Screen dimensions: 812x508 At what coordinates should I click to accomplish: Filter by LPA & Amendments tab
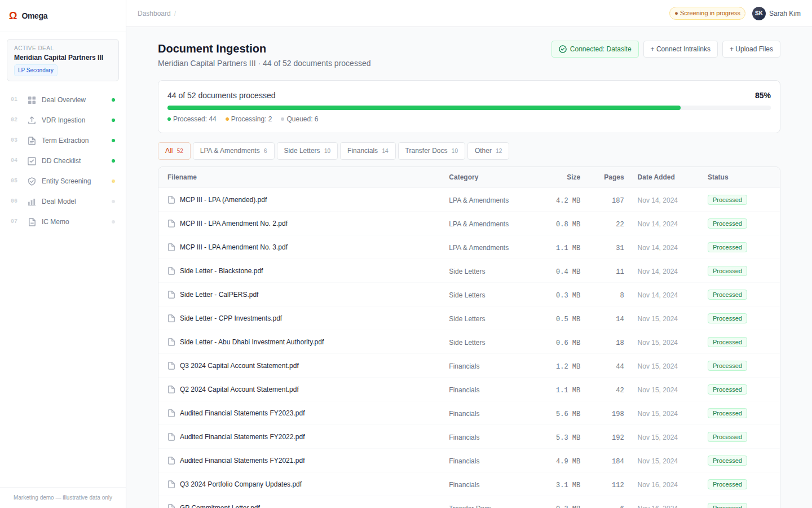tap(233, 151)
